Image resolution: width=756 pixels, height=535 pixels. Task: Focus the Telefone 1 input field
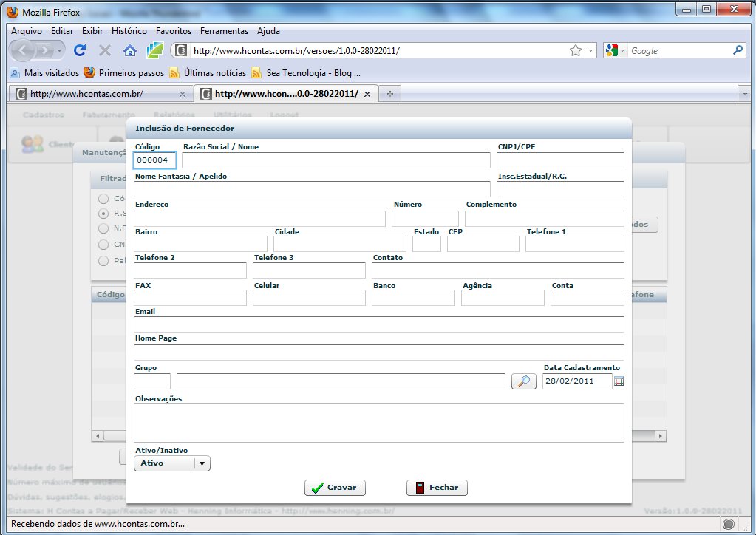(575, 244)
